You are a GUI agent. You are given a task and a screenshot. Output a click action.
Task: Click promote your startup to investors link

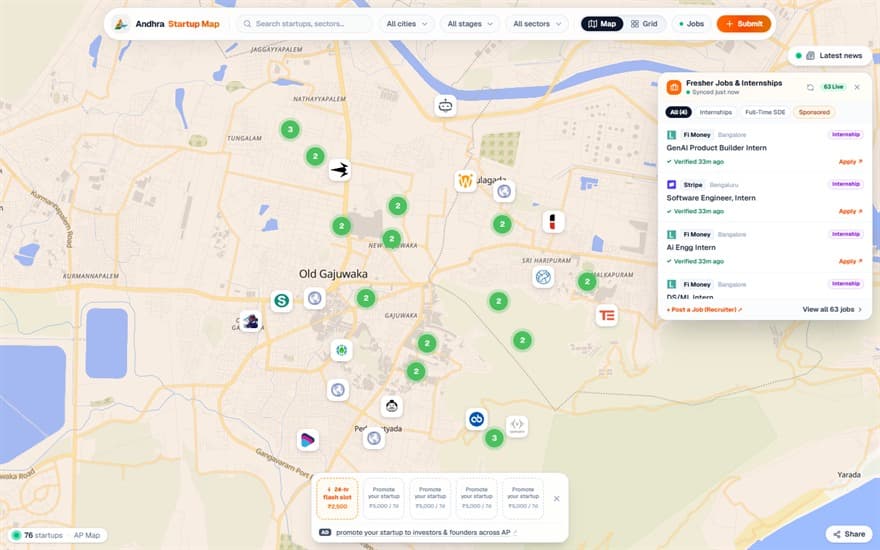pyautogui.click(x=423, y=532)
